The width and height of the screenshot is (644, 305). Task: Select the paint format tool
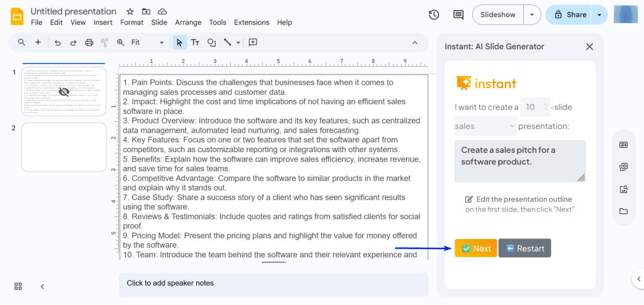pos(104,43)
